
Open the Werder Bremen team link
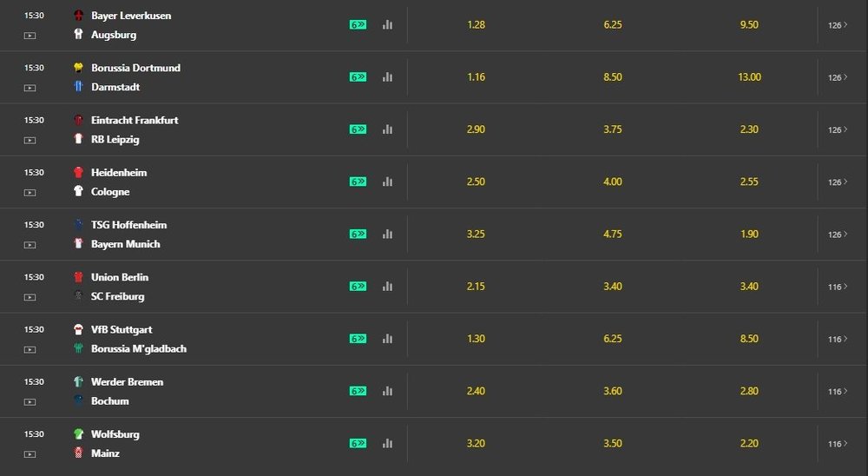(128, 382)
